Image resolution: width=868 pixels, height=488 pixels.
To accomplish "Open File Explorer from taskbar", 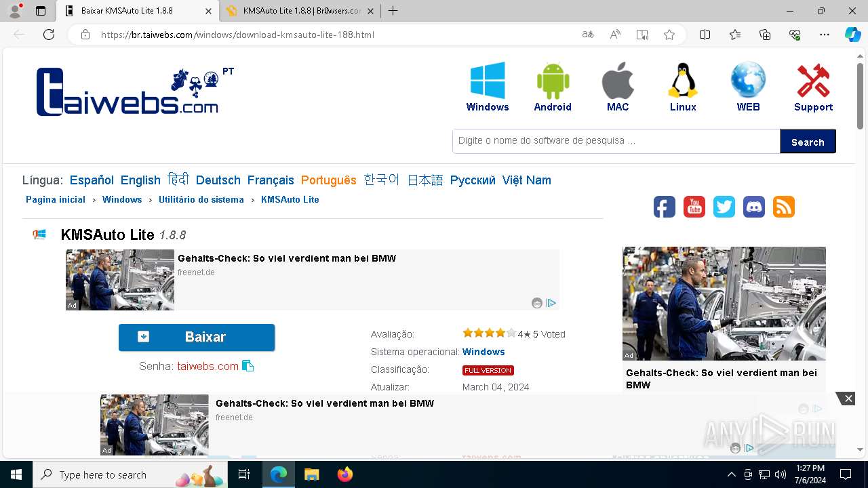I will (x=311, y=474).
